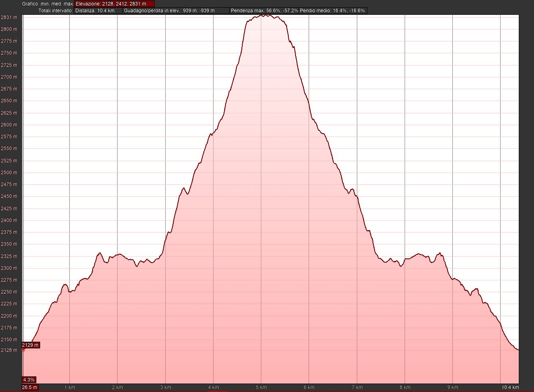The height and width of the screenshot is (392, 534).
Task: Click the 2129 m elevation readout tag
Action: tap(30, 345)
